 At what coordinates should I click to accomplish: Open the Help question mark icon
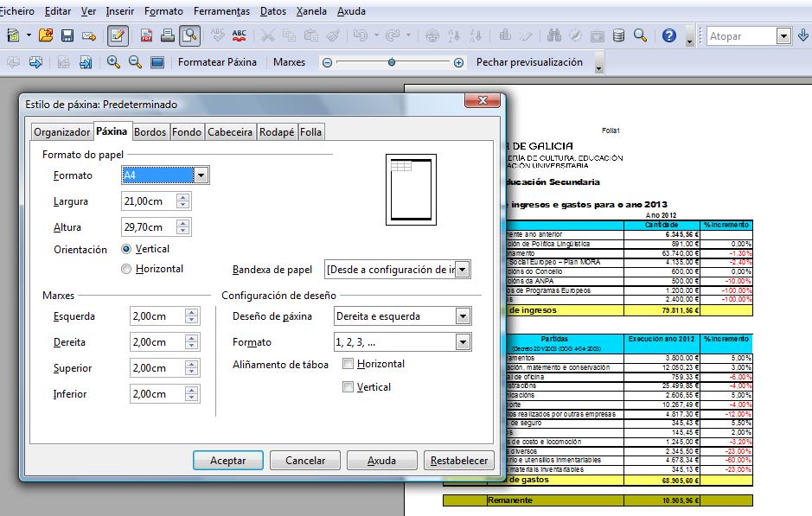[x=668, y=35]
